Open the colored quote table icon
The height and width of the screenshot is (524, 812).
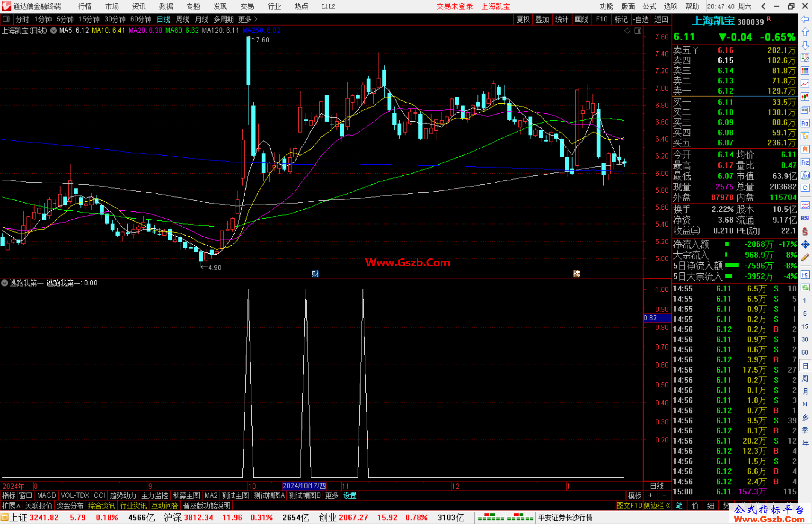805,71
